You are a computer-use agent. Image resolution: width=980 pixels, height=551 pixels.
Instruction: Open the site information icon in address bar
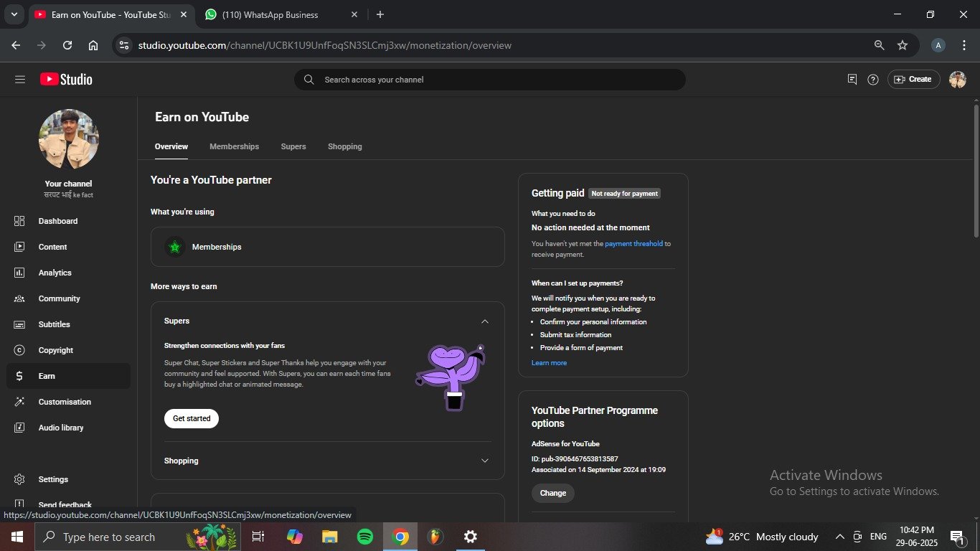pos(124,45)
